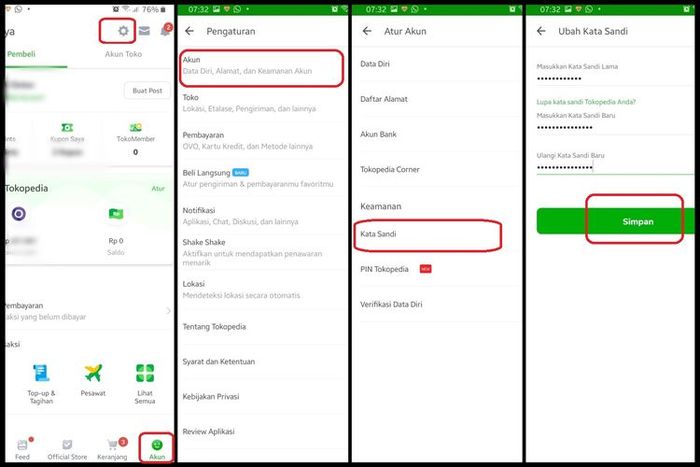Screen dimensions: 700x467
Task: Tap the Akun smiley icon in bottom navigation
Action: pyautogui.click(x=157, y=445)
